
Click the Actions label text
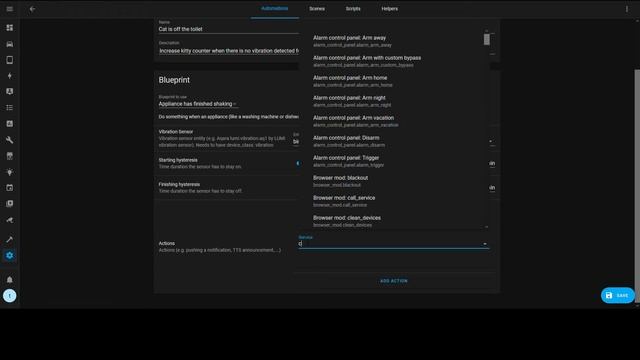tap(167, 243)
